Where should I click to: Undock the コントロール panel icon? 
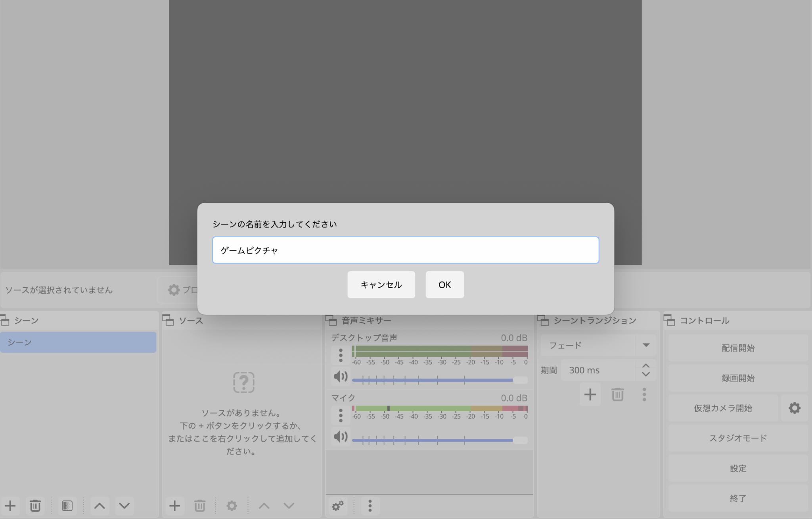pyautogui.click(x=669, y=320)
